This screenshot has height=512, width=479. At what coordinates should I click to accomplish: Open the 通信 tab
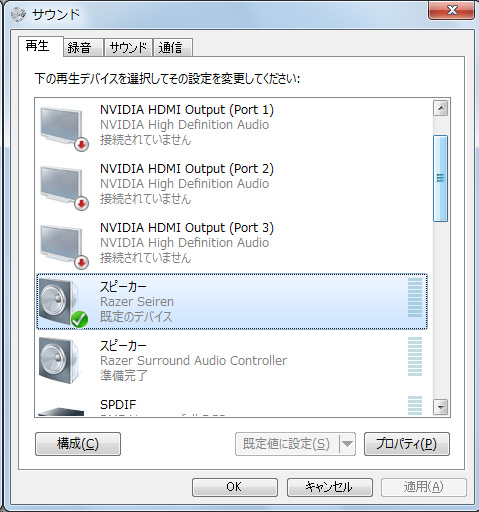click(x=172, y=47)
